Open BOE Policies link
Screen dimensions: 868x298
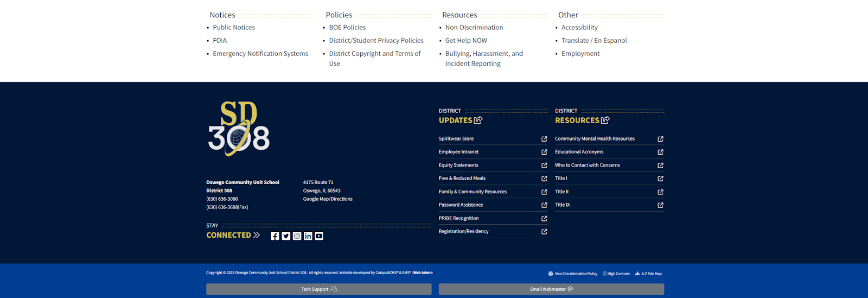(x=347, y=28)
